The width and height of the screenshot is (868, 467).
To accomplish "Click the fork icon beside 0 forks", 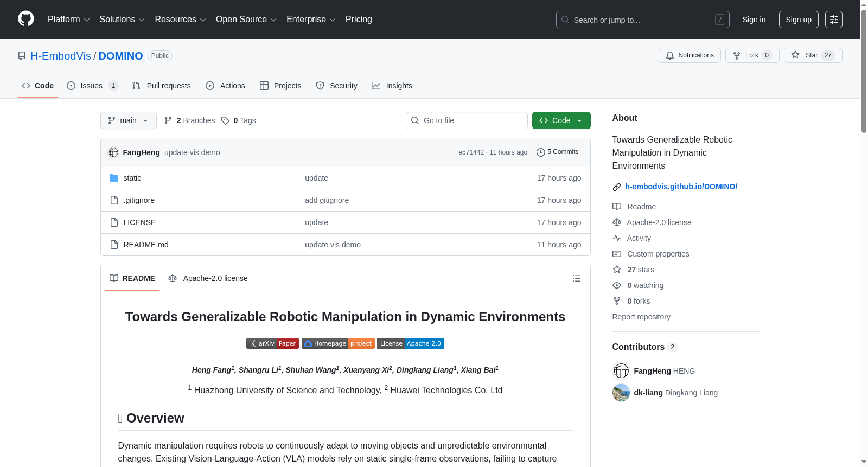I will [617, 301].
